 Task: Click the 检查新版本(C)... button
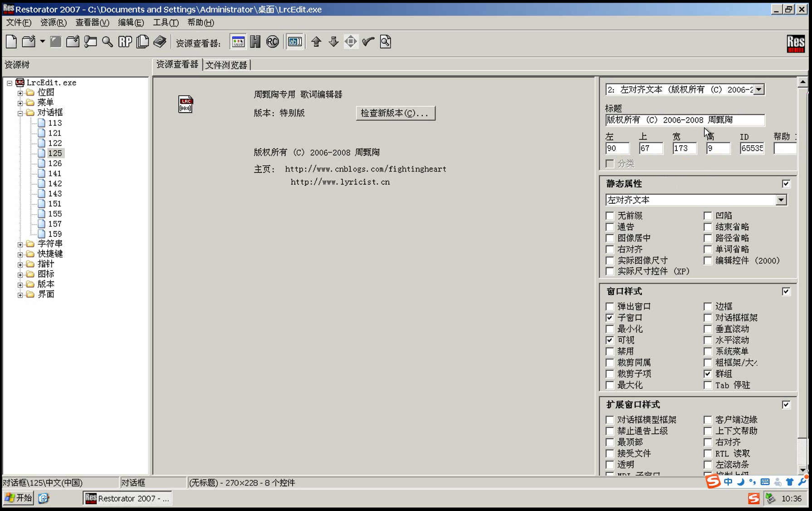pos(396,113)
